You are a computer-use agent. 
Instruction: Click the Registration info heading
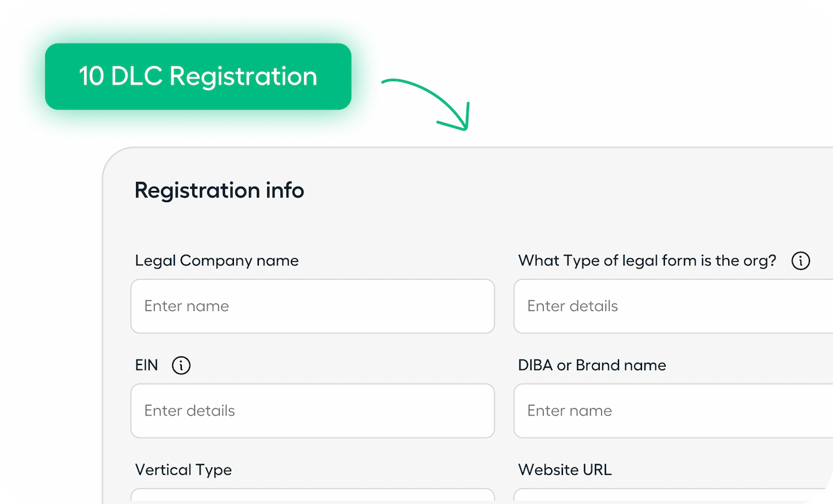pyautogui.click(x=219, y=190)
